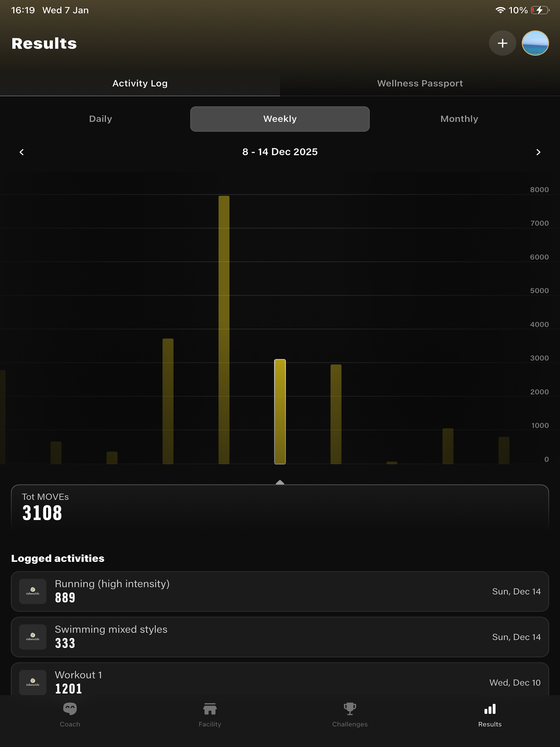Open Swimming mixed styles activity entry
560x747 pixels.
coord(280,637)
